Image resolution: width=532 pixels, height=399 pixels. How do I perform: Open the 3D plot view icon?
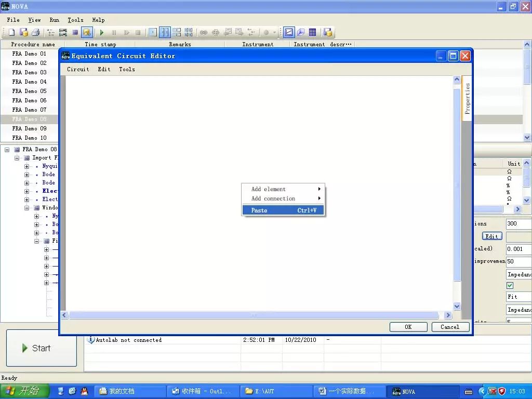[x=301, y=33]
